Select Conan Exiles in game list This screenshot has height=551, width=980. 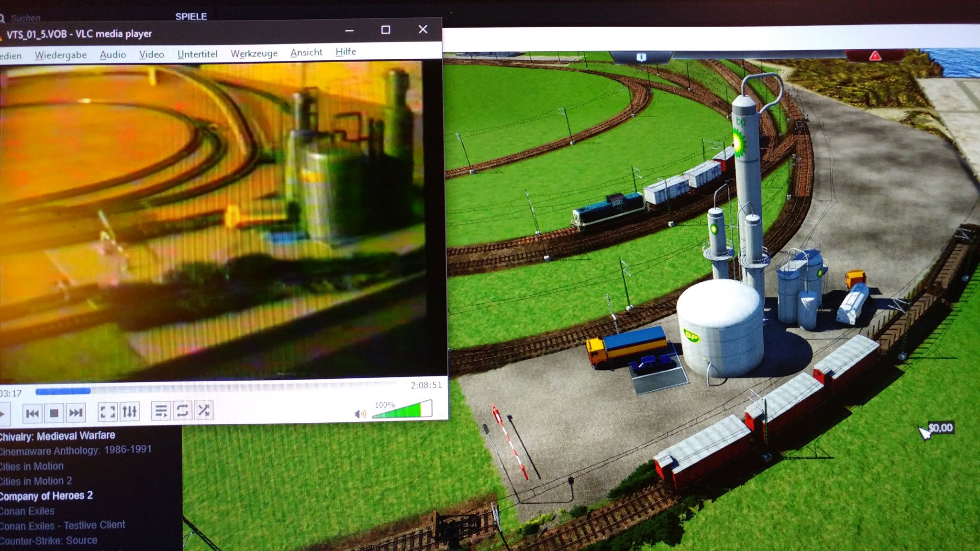tap(27, 511)
